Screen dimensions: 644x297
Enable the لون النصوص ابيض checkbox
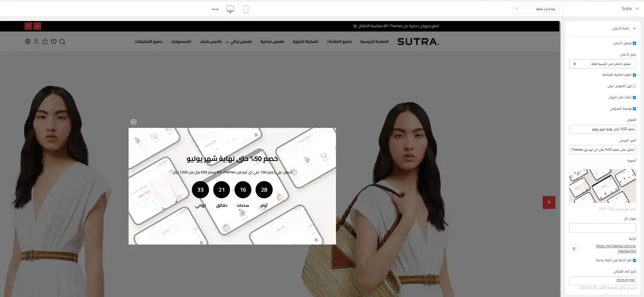(634, 86)
